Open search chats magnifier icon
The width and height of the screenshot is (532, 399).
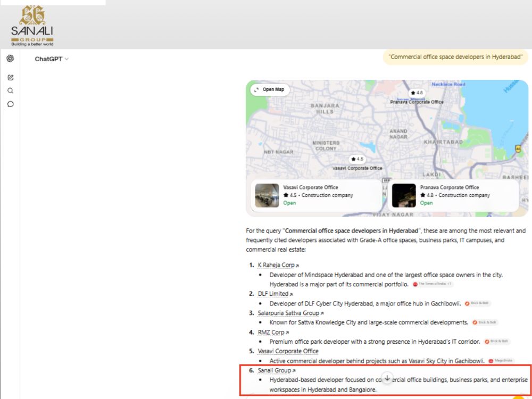click(11, 90)
